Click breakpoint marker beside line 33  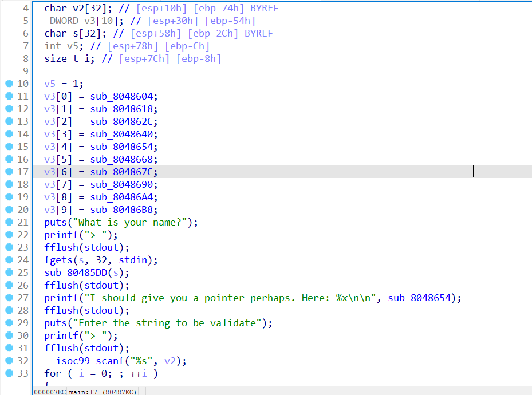tap(9, 373)
